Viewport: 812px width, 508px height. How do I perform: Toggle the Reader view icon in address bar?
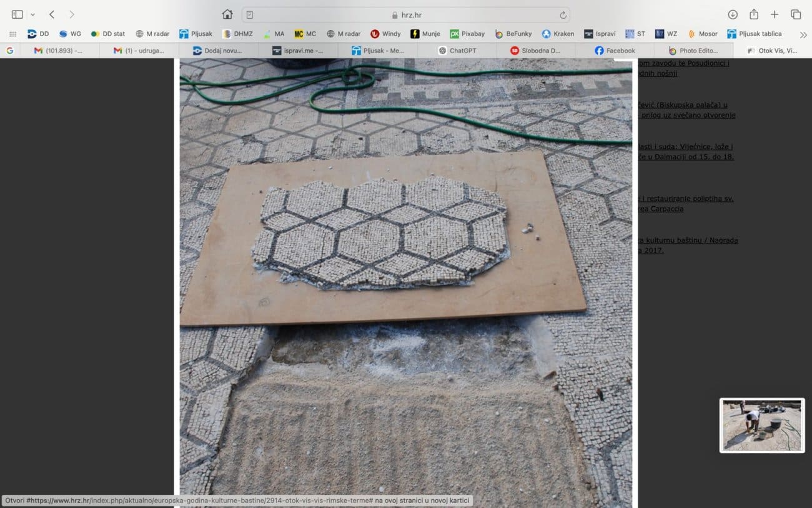(250, 14)
